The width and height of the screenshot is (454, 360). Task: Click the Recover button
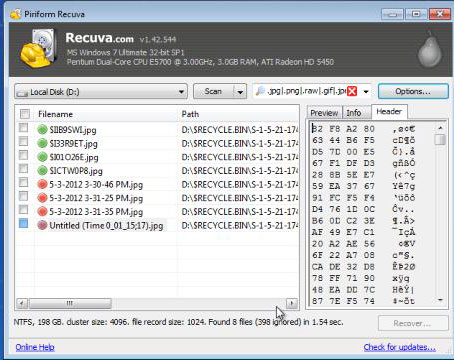(413, 323)
